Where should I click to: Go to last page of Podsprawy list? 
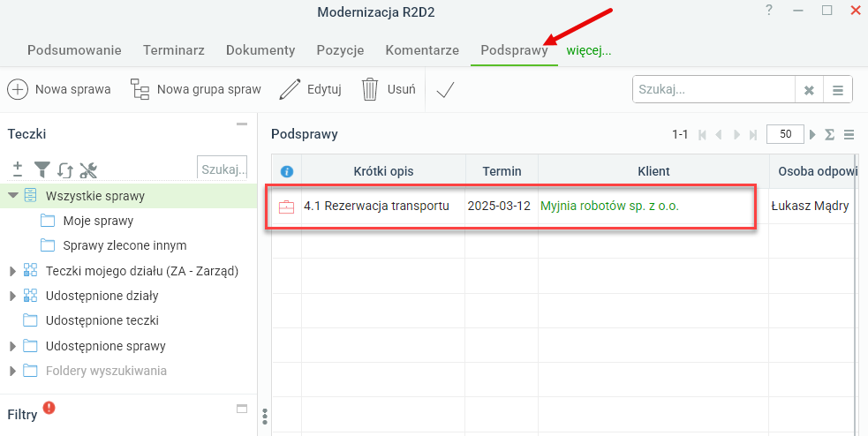point(753,134)
